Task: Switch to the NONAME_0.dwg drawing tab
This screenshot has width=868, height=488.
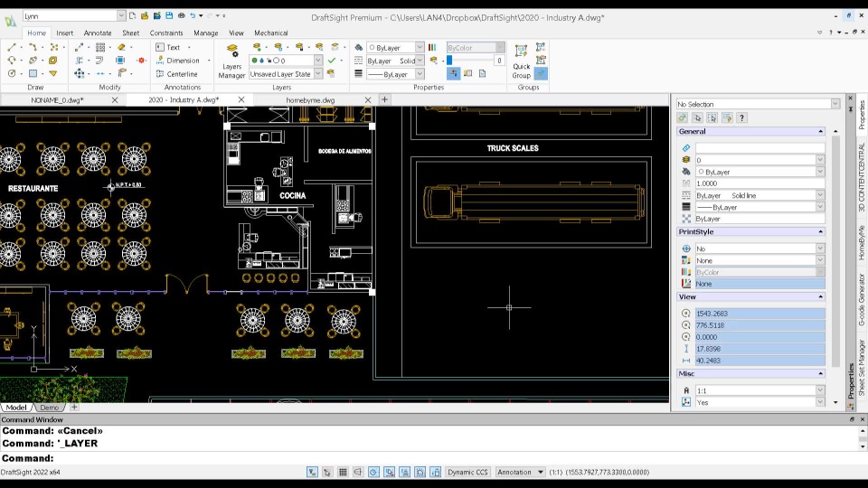Action: tap(58, 100)
